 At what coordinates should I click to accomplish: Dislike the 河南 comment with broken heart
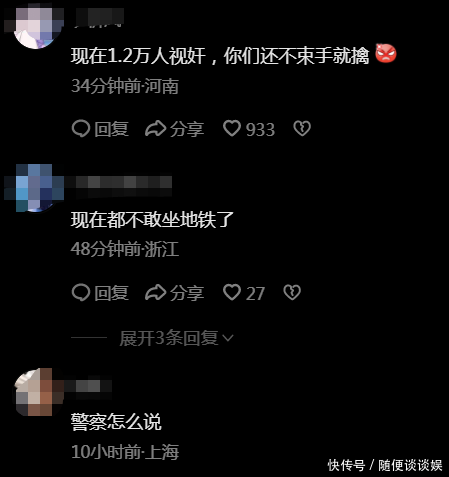click(302, 128)
